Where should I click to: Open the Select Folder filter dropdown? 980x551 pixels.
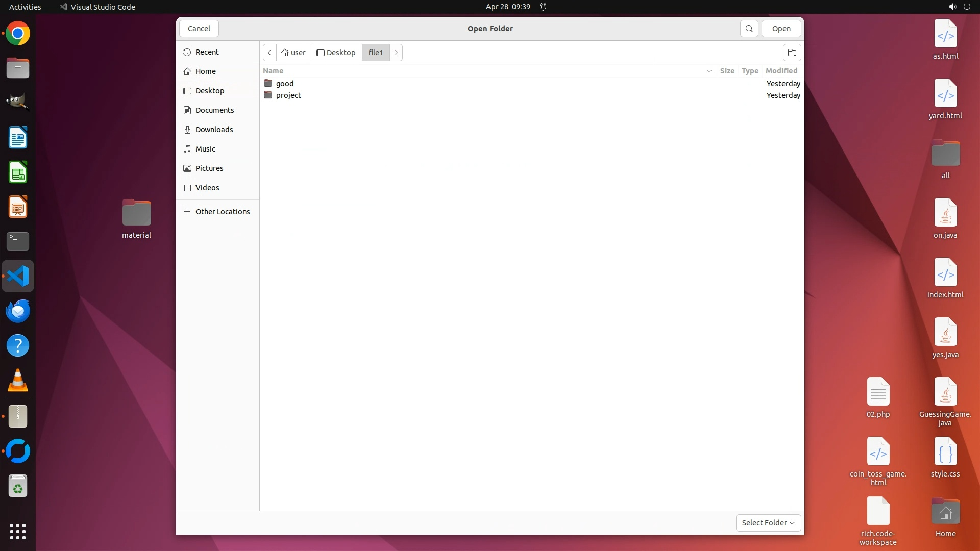tap(768, 523)
